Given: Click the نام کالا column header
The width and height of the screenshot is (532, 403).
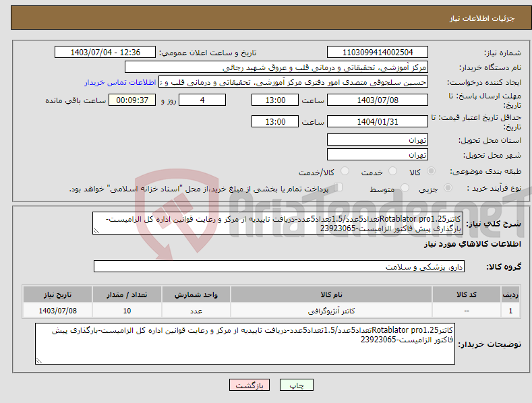Looking at the screenshot, I should (x=331, y=294).
